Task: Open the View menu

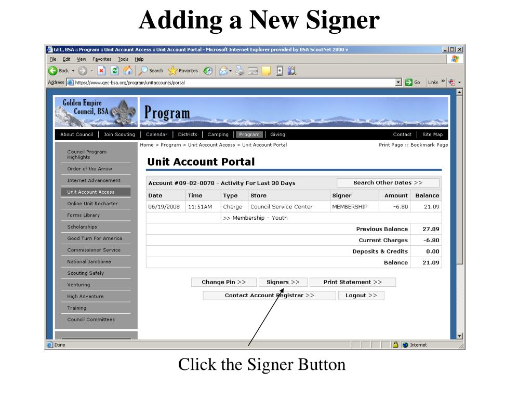Action: pyautogui.click(x=81, y=59)
